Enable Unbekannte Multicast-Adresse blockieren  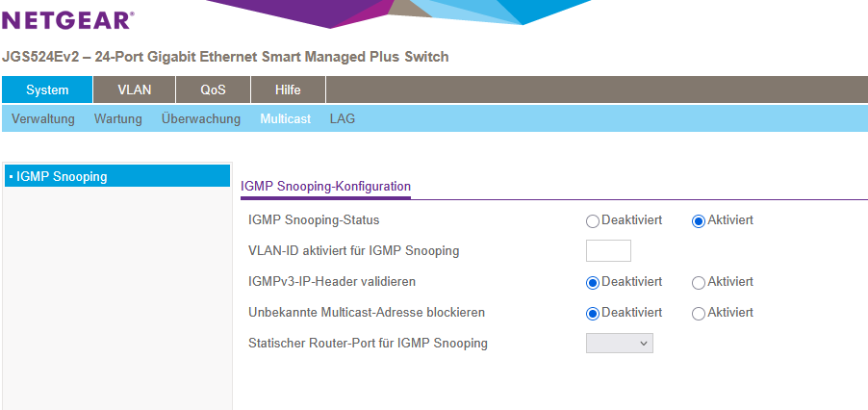tap(698, 314)
